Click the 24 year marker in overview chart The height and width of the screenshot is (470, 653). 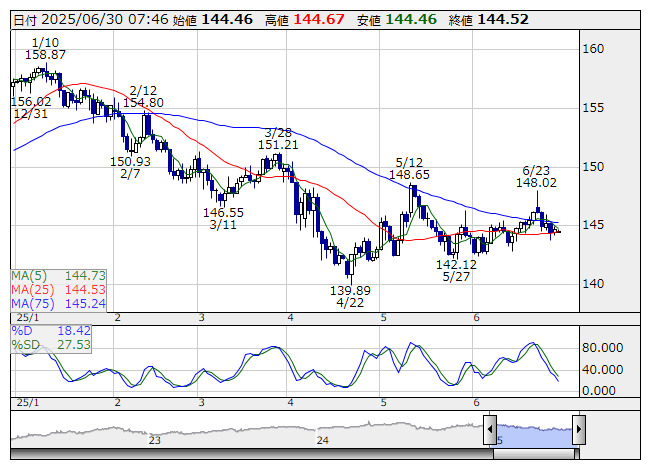(x=322, y=439)
